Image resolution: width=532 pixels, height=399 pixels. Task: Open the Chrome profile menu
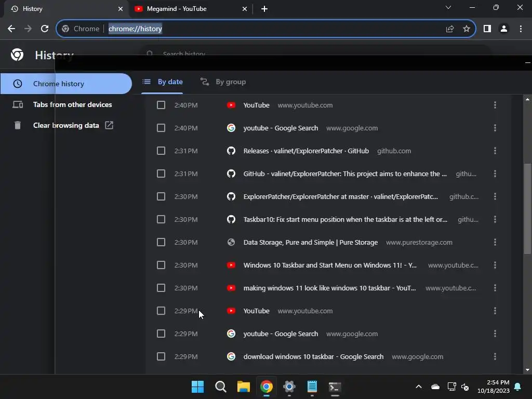coord(504,29)
